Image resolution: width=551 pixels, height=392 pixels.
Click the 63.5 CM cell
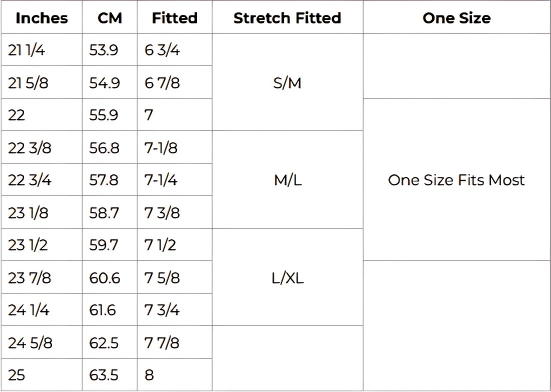coord(110,375)
